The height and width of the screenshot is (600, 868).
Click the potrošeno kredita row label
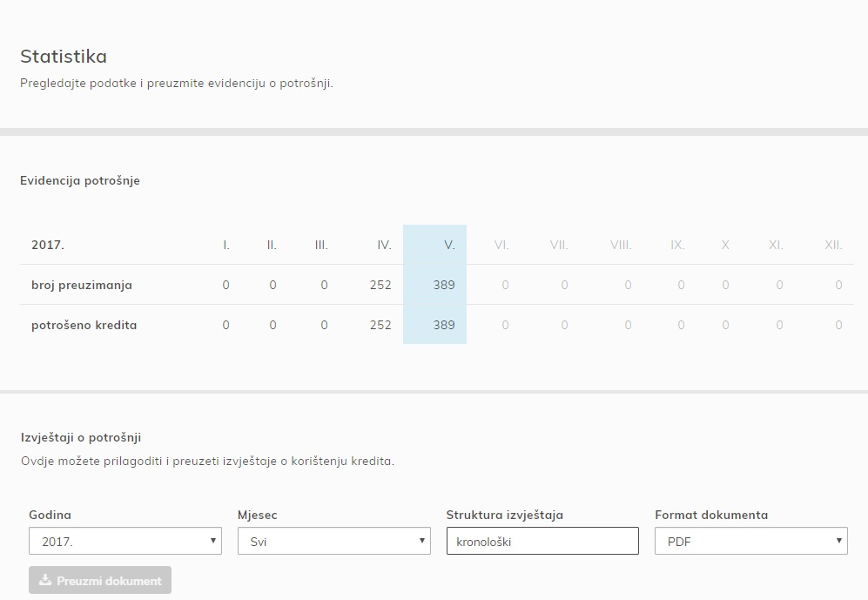[84, 325]
